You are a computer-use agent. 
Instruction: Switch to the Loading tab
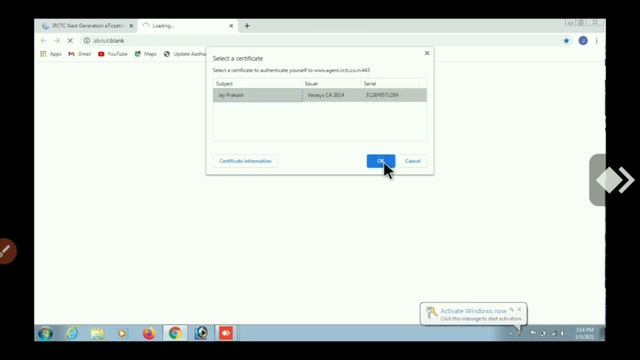click(x=186, y=26)
